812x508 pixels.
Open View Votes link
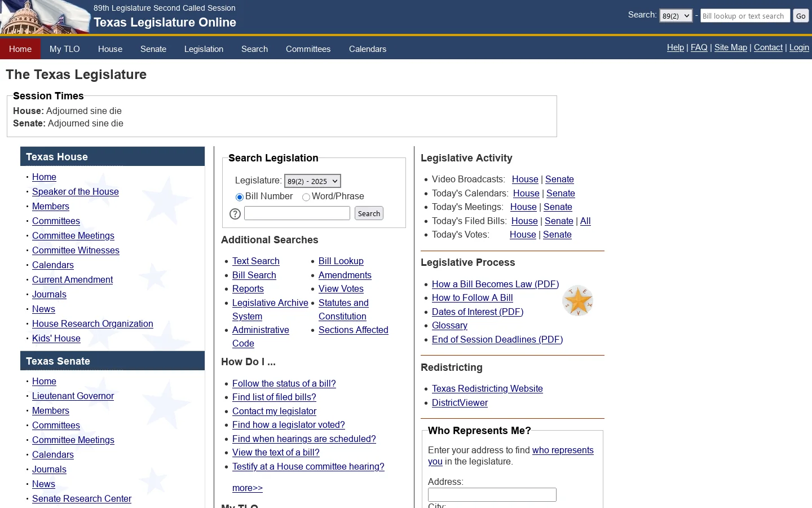(341, 289)
